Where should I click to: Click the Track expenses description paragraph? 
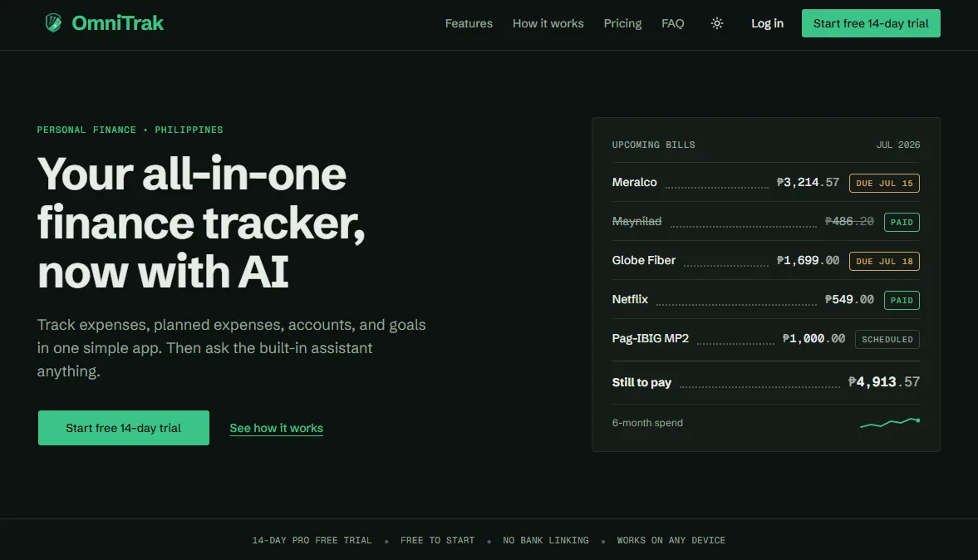click(231, 348)
